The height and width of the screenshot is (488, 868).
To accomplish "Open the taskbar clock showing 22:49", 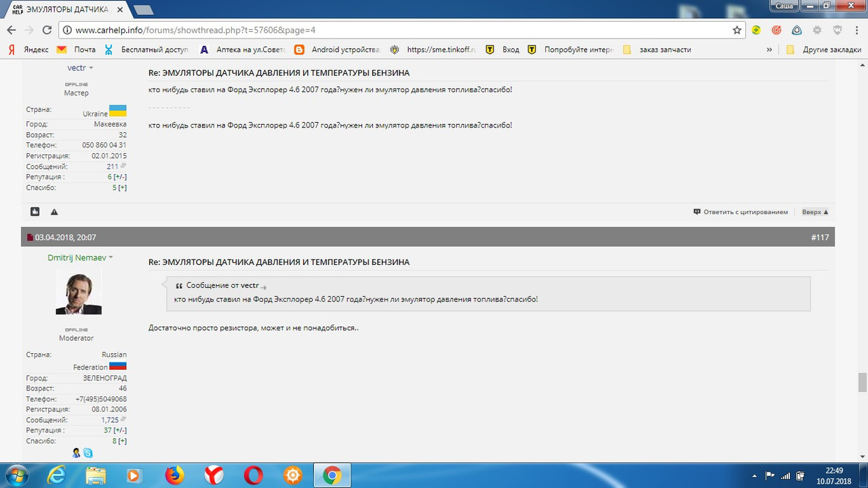I will (834, 476).
